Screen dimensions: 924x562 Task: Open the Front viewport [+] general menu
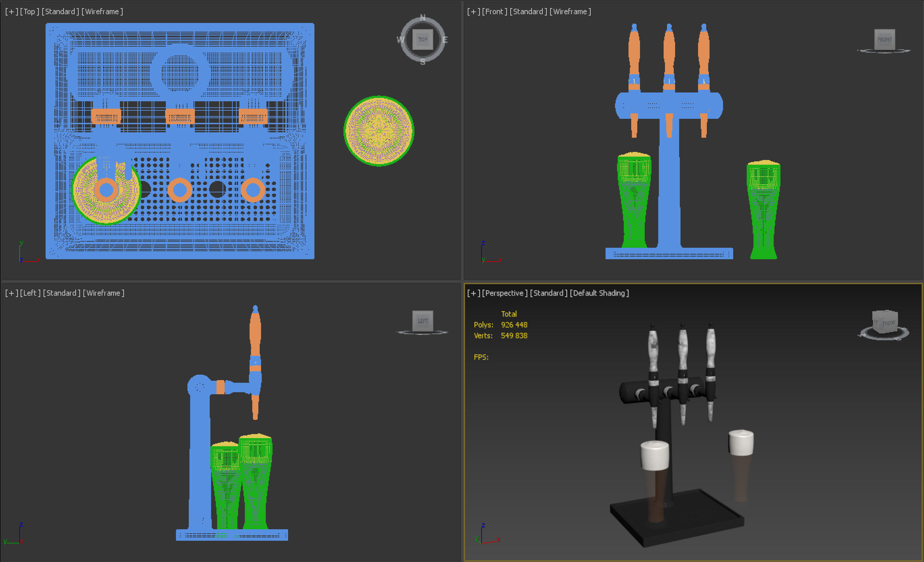[x=473, y=11]
